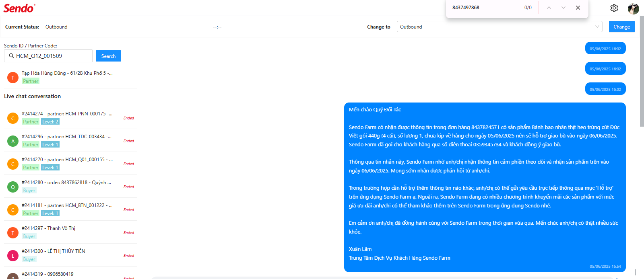Open conversation #2414181 partner HCM_BTN_001222
Screen dimensions: 644x279
click(x=70, y=209)
